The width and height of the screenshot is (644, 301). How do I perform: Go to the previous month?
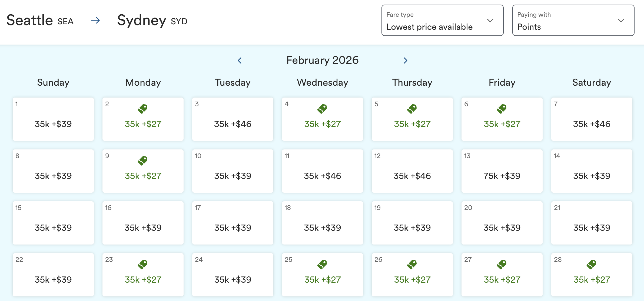coord(240,61)
